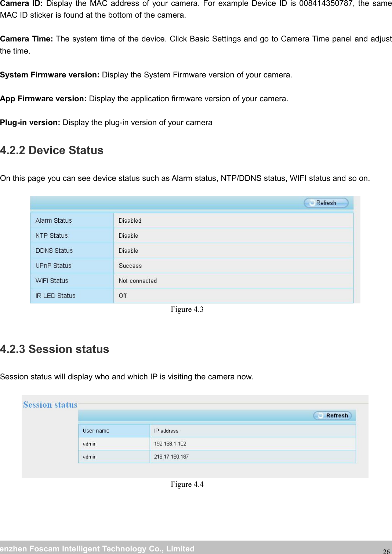Click the 'User name' column header
Viewport: 392px width, 554px height.
point(96,431)
